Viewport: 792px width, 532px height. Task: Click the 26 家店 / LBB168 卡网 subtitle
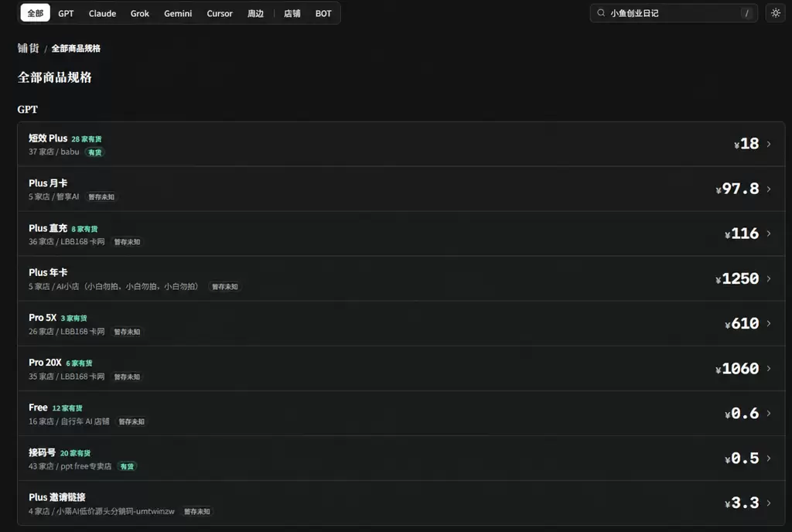click(67, 331)
